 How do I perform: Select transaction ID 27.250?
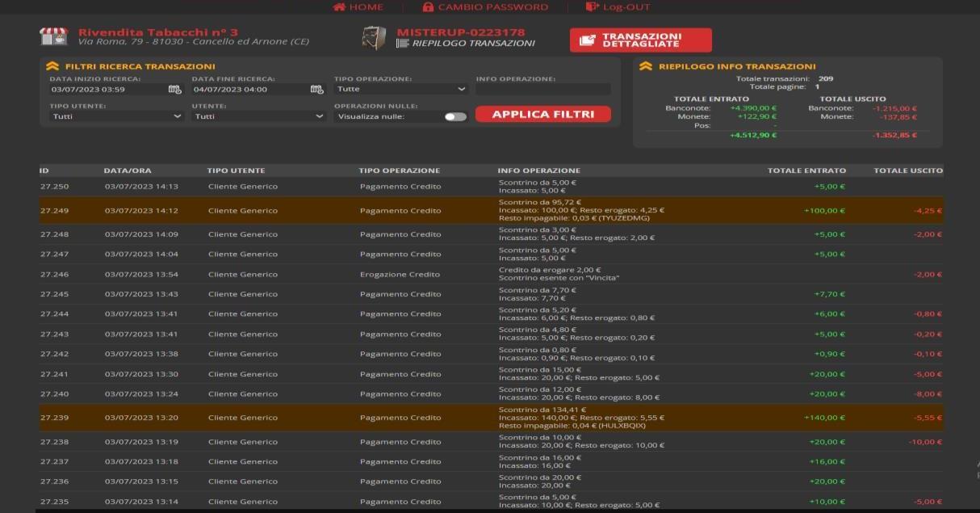click(54, 187)
